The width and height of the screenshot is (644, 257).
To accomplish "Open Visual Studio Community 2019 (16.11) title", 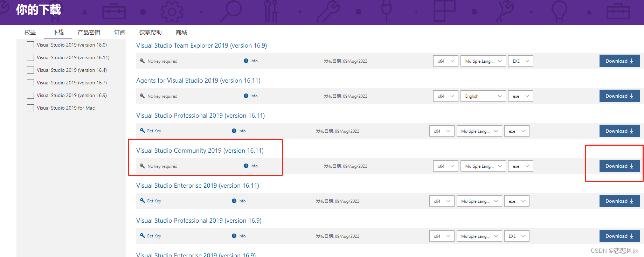I will 200,151.
